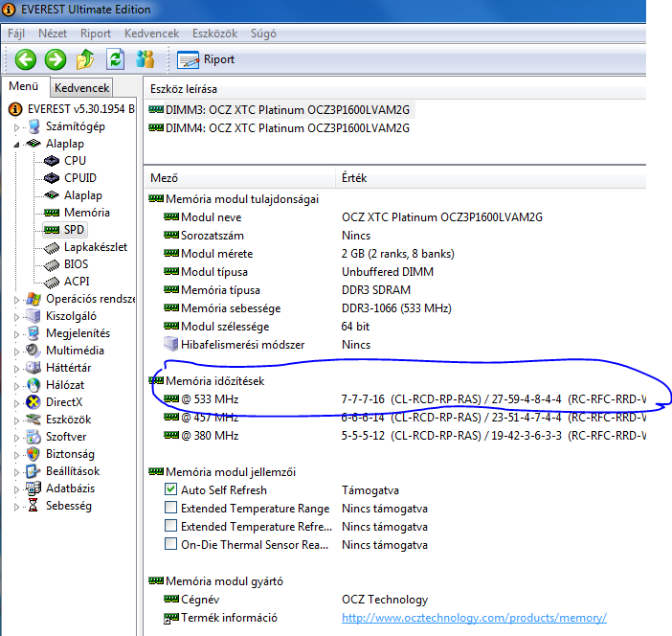Click the Érték column header
Viewport: 672px width, 636px height.
491,178
